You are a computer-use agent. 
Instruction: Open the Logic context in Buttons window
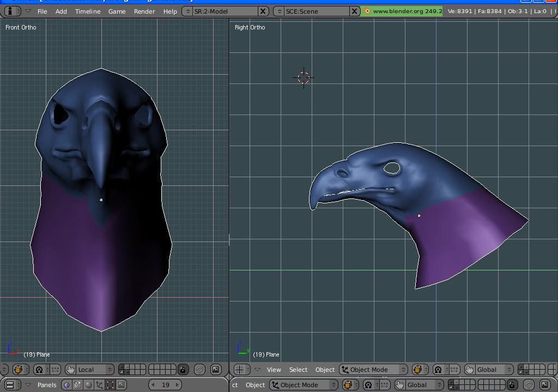[x=66, y=385]
